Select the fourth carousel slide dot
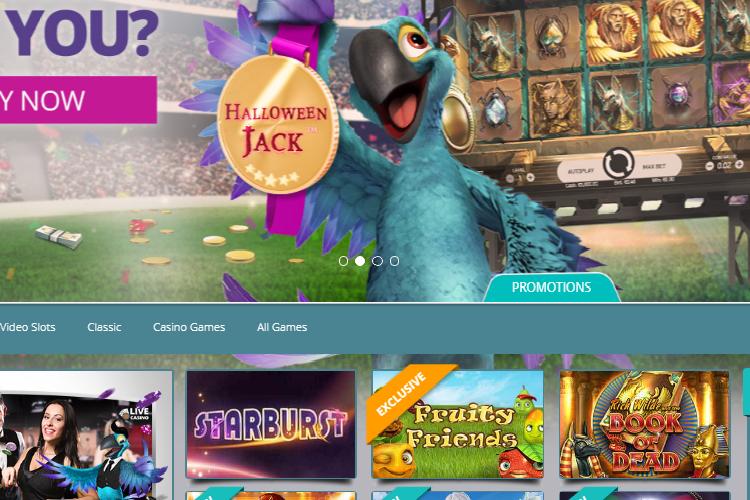The height and width of the screenshot is (500, 750). point(394,261)
